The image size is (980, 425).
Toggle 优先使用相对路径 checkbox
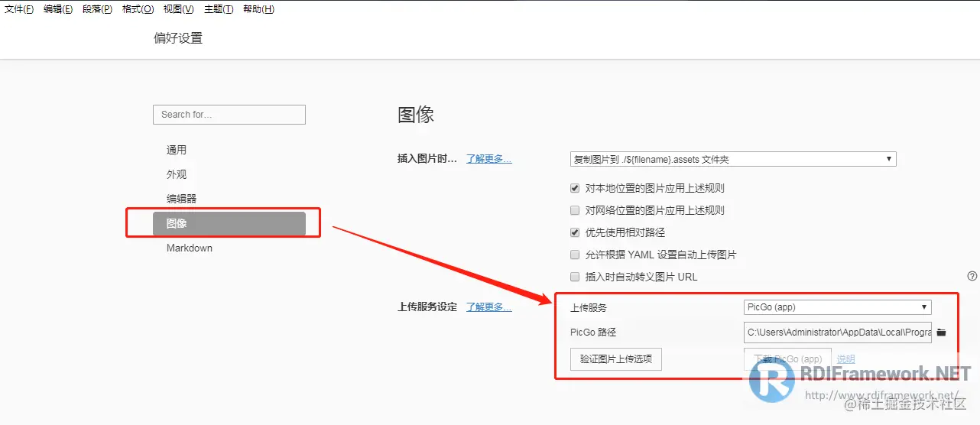click(575, 232)
